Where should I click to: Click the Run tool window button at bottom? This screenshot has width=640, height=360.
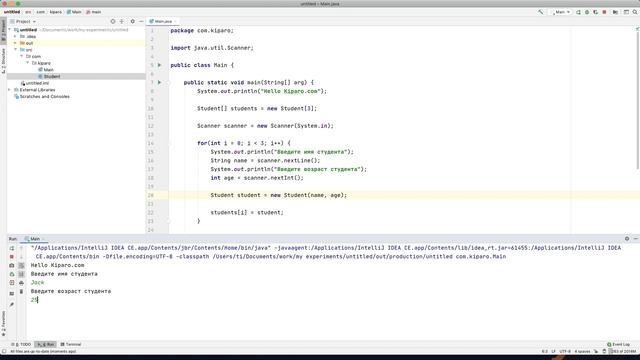pos(46,344)
